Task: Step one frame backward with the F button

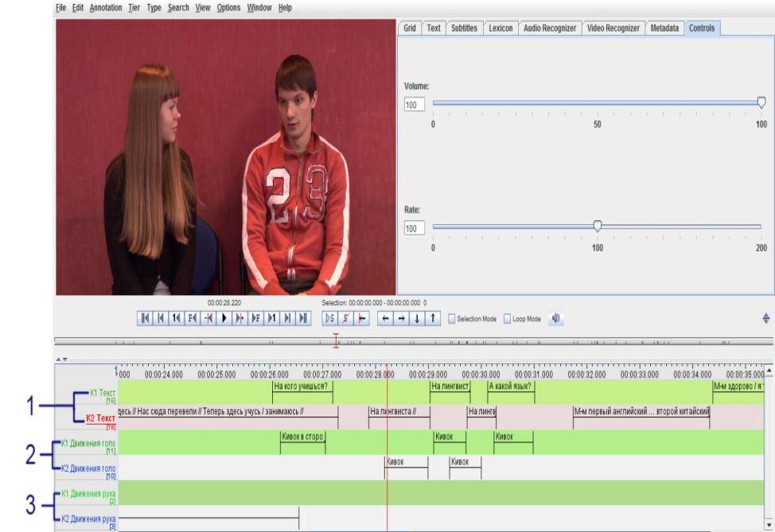Action: tap(192, 319)
